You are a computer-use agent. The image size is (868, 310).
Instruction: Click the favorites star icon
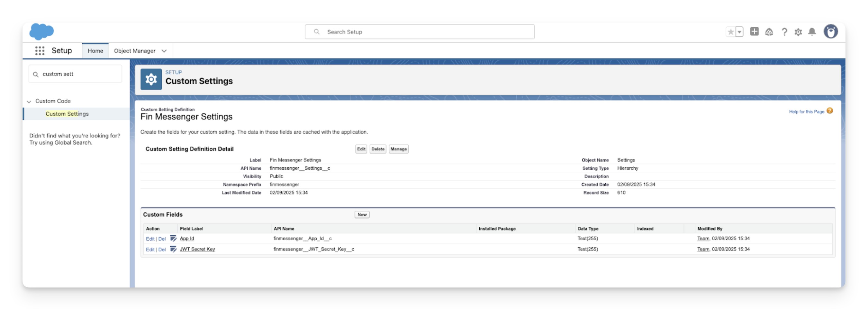coord(730,32)
